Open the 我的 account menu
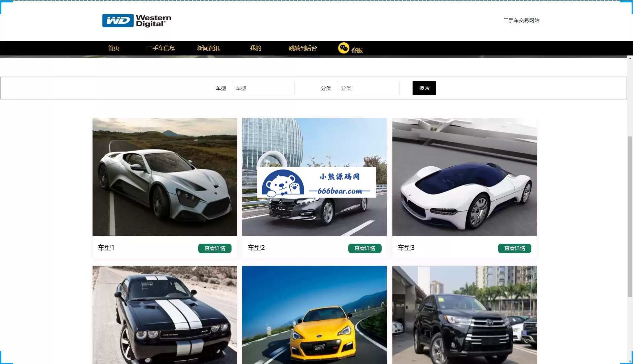The image size is (633, 364). pyautogui.click(x=255, y=48)
